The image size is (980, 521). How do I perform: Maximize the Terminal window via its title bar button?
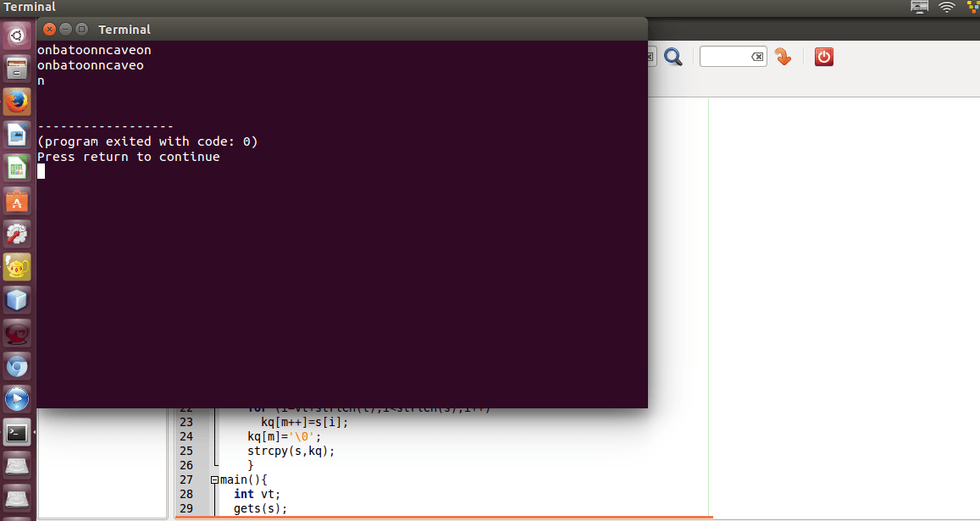click(81, 30)
